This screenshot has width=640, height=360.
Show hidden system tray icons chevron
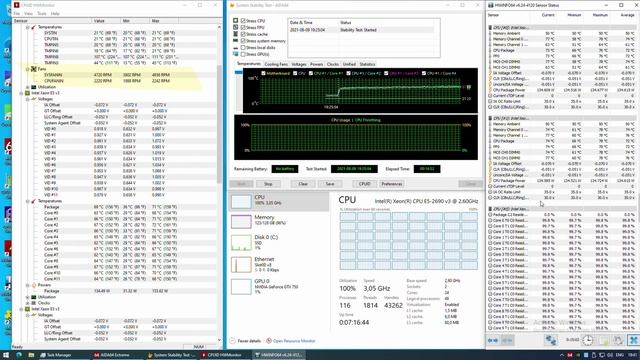562,355
